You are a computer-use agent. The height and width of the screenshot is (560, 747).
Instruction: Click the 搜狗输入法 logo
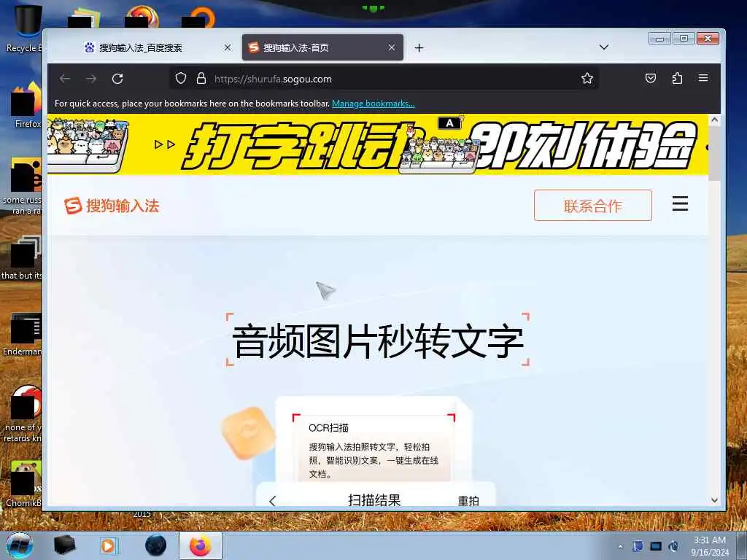point(112,206)
